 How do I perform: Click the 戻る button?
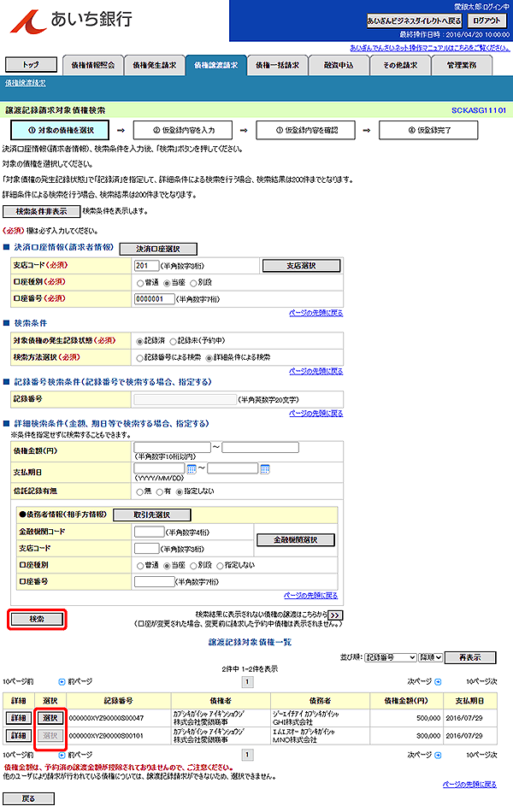(x=28, y=798)
